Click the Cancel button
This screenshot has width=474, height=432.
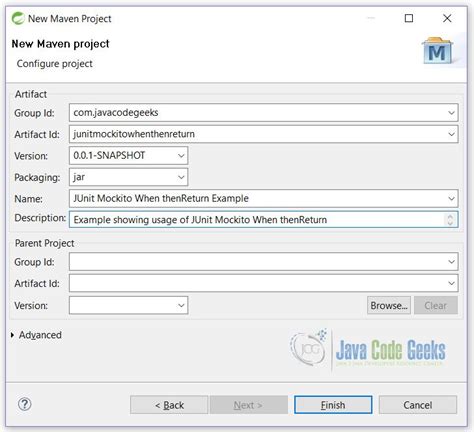click(x=418, y=405)
